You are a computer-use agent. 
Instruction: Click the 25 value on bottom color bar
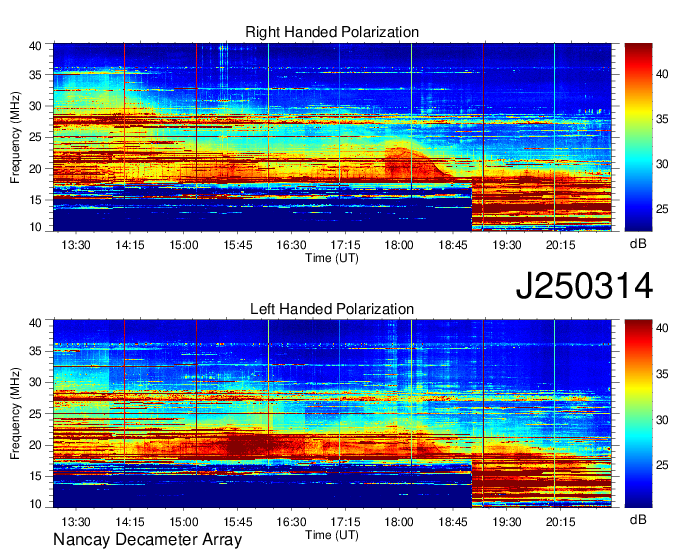662,465
